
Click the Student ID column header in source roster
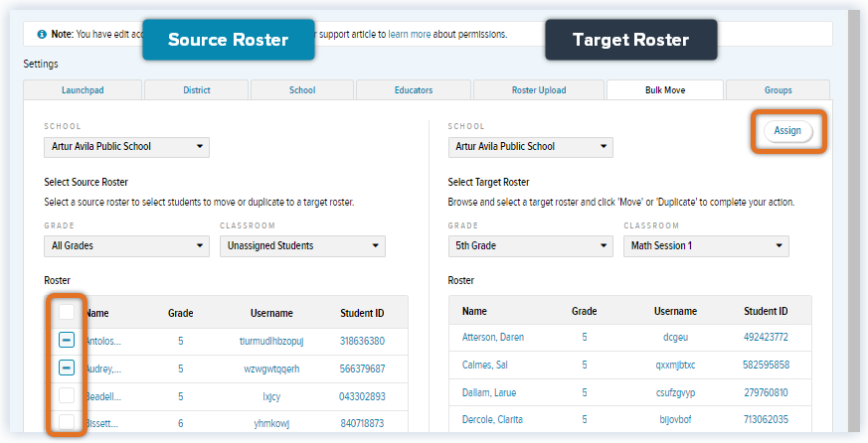point(362,313)
